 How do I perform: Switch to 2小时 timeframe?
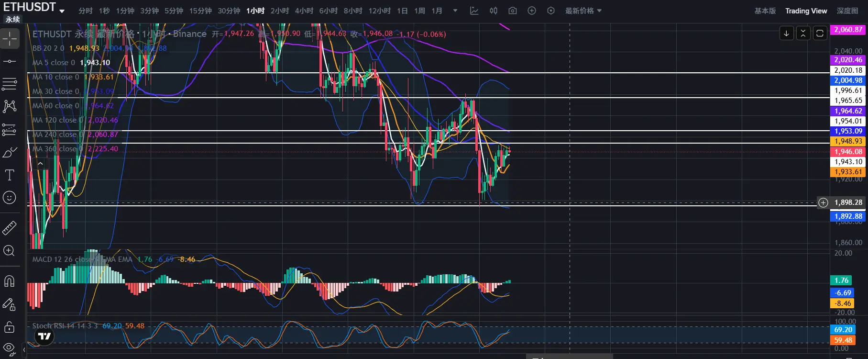pos(280,11)
